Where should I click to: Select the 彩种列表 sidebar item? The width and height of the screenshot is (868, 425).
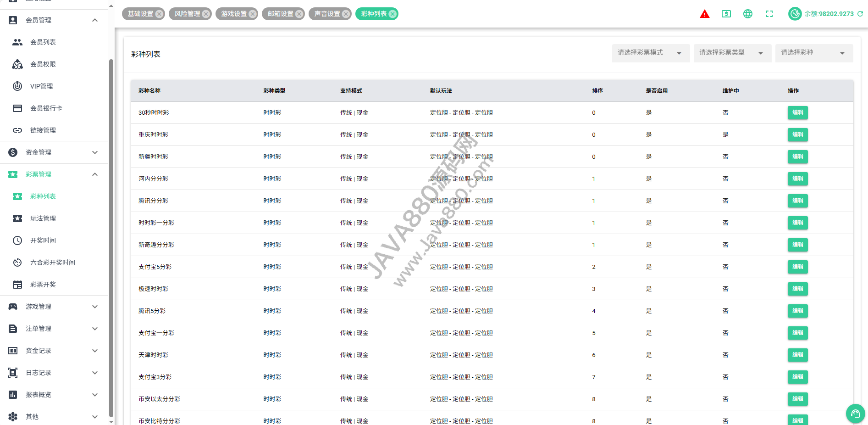point(54,196)
